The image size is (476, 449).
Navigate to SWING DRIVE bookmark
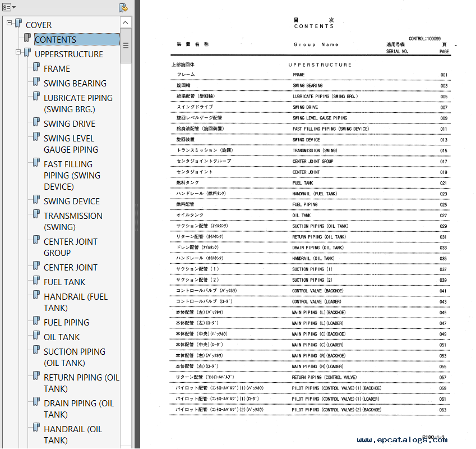(x=70, y=123)
